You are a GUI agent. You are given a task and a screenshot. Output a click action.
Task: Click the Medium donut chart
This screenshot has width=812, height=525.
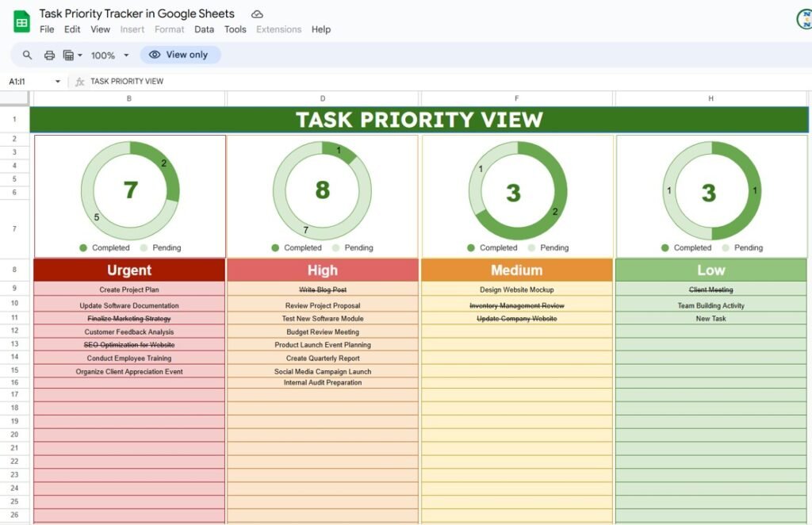(x=516, y=192)
